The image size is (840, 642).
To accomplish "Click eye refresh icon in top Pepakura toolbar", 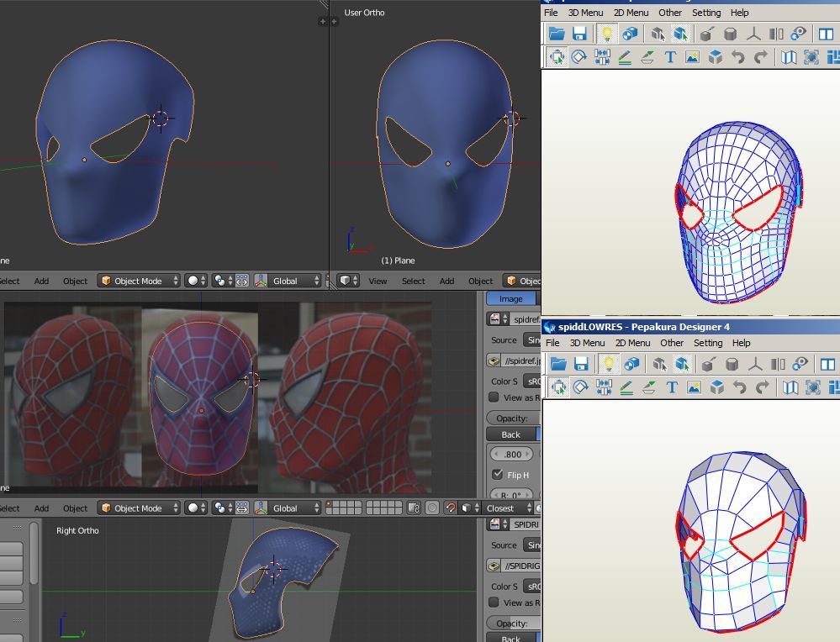I will click(798, 34).
